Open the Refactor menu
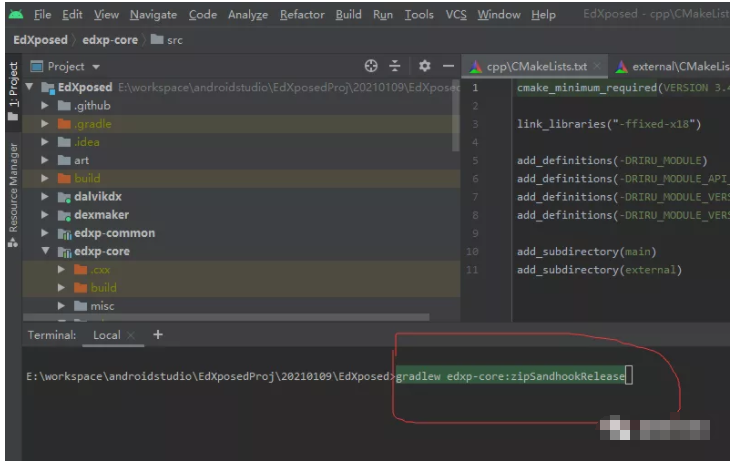This screenshot has height=464, width=736. [x=302, y=15]
